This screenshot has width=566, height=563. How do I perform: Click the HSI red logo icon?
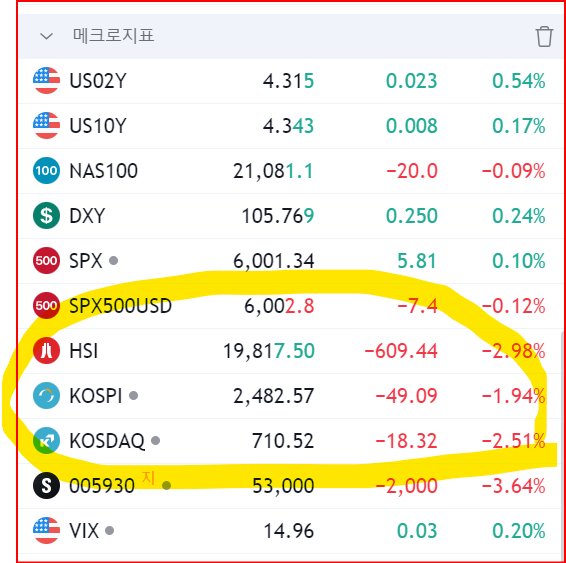click(46, 350)
